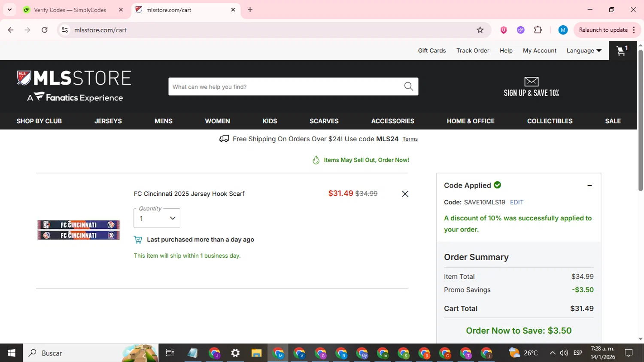This screenshot has height=362, width=644.
Task: Click the Track Order link
Action: (473, 51)
